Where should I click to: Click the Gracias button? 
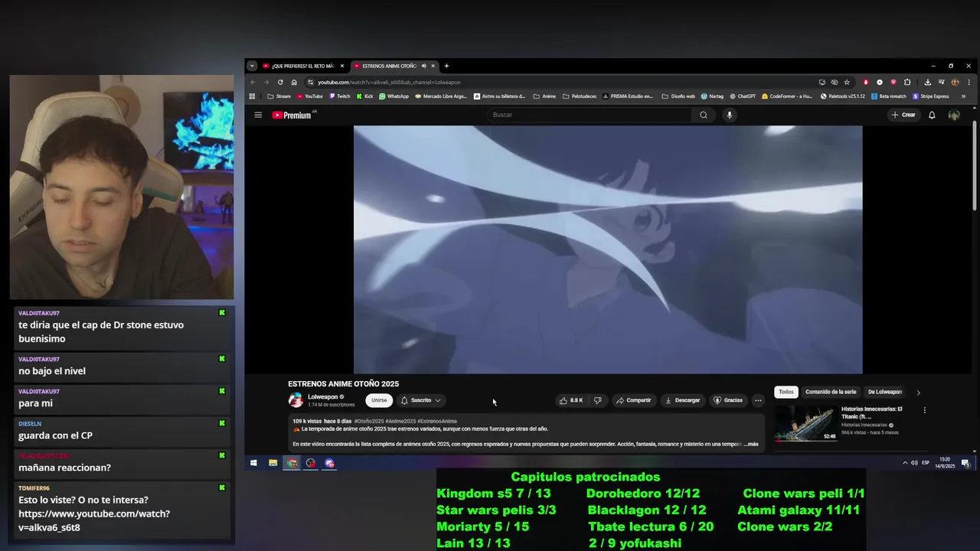coord(728,400)
